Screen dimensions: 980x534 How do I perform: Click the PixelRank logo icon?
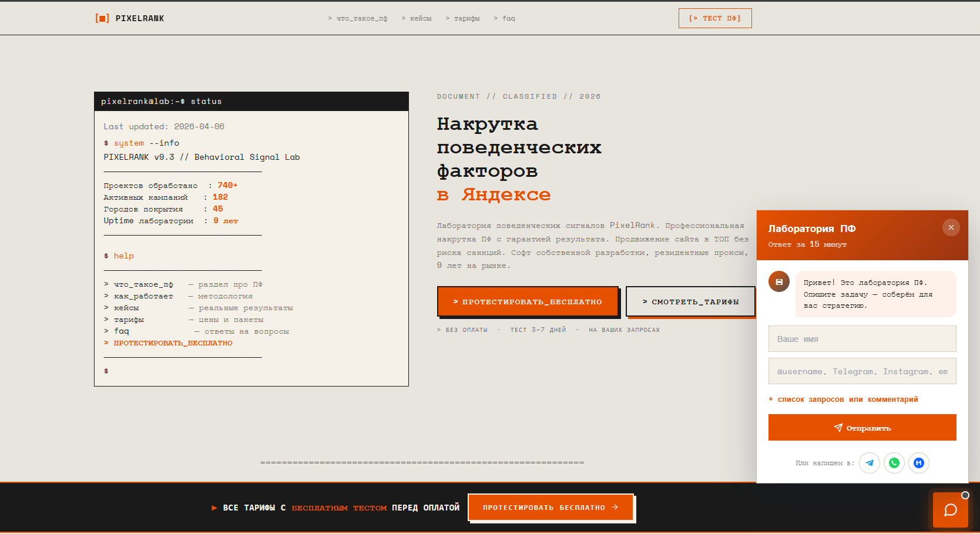102,18
